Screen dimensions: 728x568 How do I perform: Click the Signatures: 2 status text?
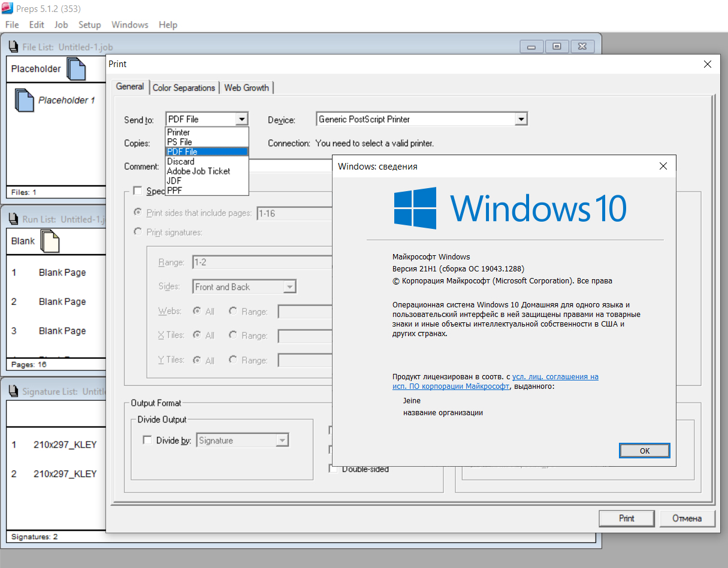click(x=34, y=537)
